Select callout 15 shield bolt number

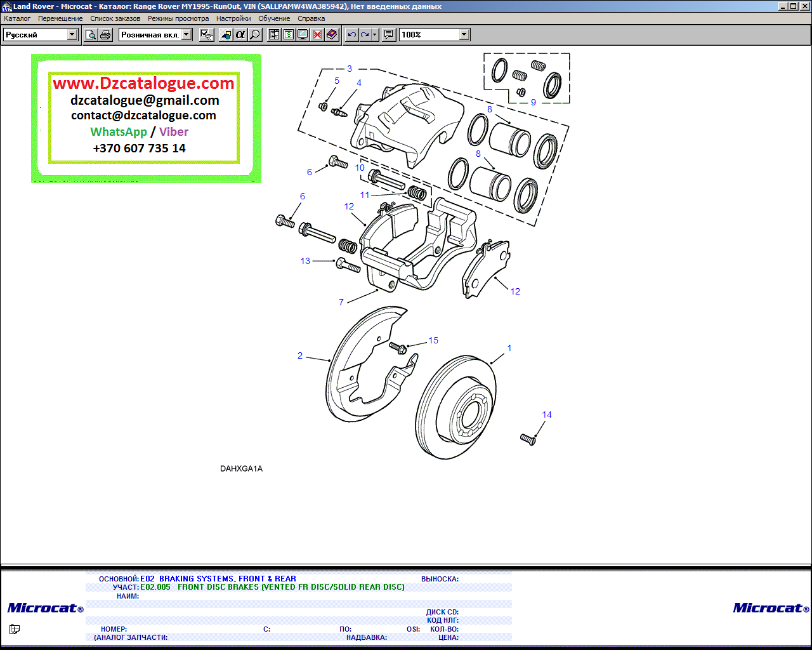pyautogui.click(x=433, y=340)
